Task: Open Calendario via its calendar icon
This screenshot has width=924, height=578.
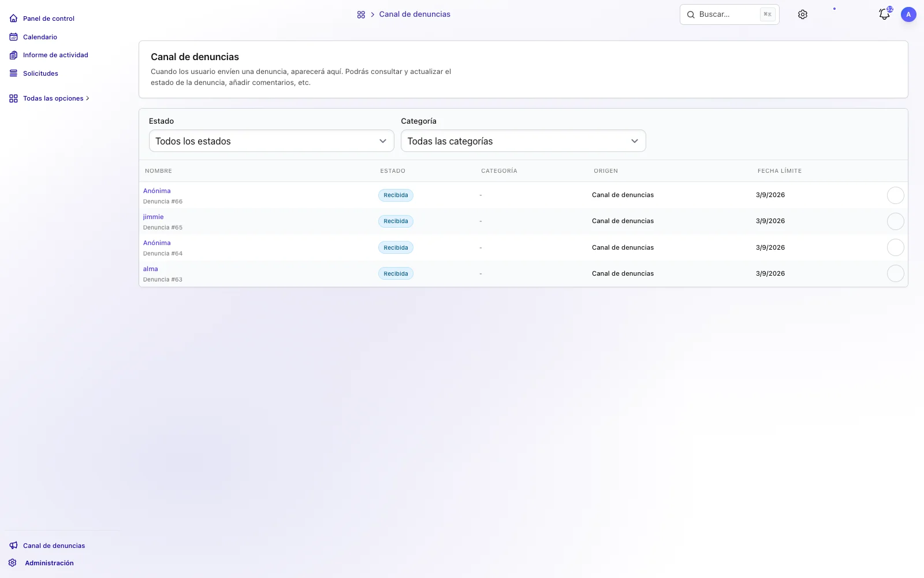Action: pos(13,37)
